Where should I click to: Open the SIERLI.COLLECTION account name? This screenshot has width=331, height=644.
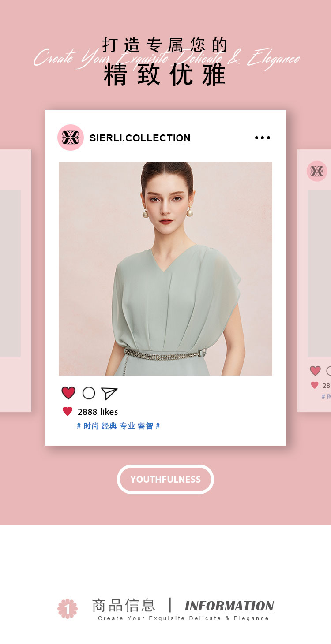coord(140,138)
